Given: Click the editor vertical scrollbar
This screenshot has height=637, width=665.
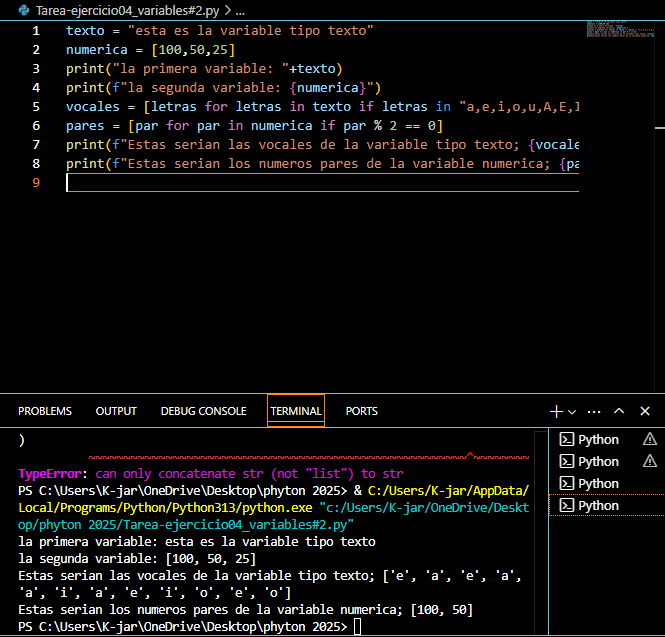Looking at the screenshot, I should click(x=660, y=206).
